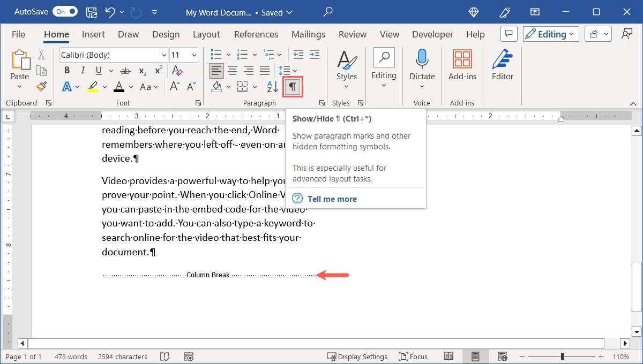Click the Text Highlight Color icon
The width and height of the screenshot is (643, 364).
pyautogui.click(x=93, y=86)
